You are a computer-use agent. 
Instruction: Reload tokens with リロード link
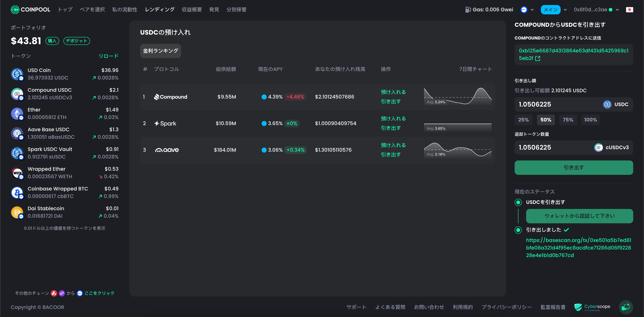click(109, 56)
